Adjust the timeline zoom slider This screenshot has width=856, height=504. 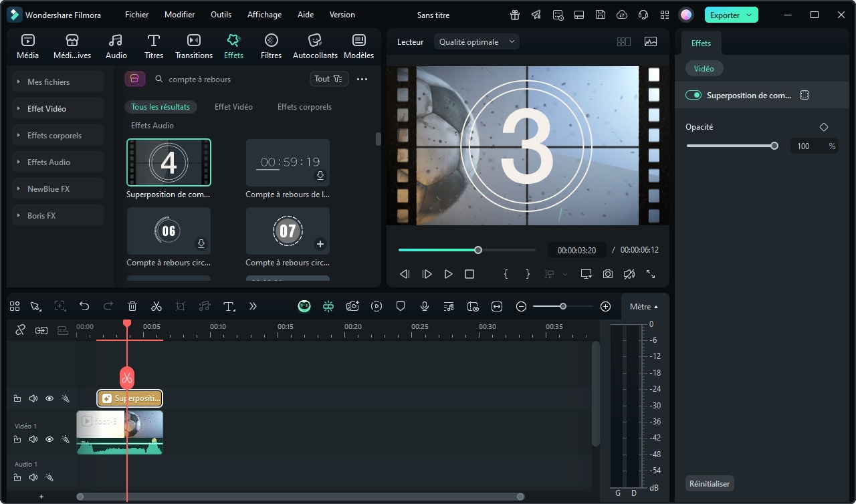click(x=563, y=306)
